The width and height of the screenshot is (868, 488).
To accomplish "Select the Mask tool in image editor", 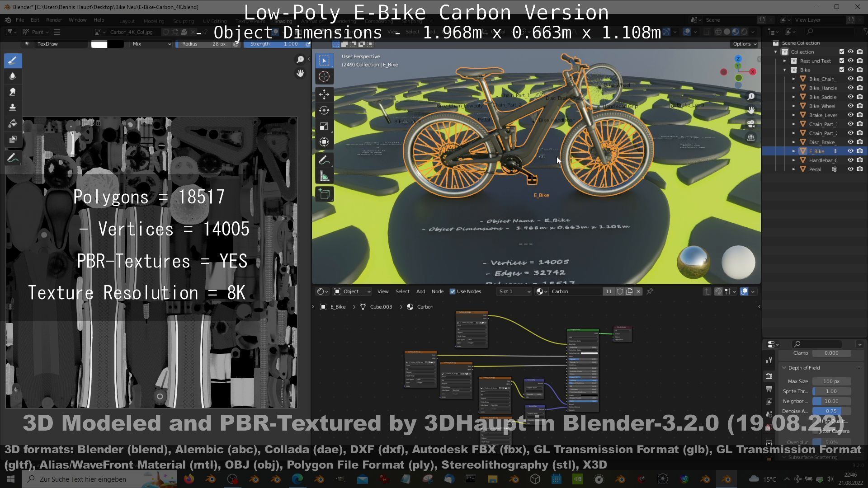I will [13, 139].
